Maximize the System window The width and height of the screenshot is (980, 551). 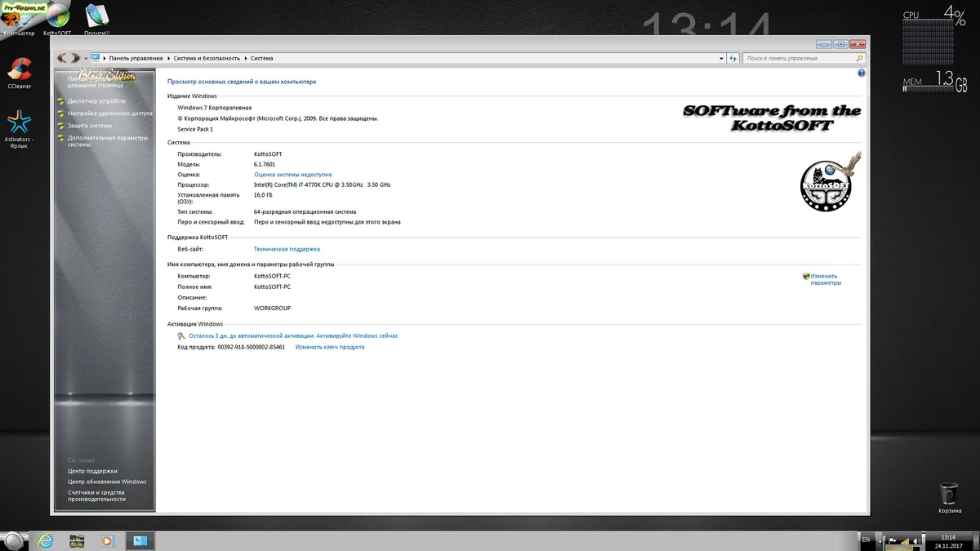[x=840, y=43]
